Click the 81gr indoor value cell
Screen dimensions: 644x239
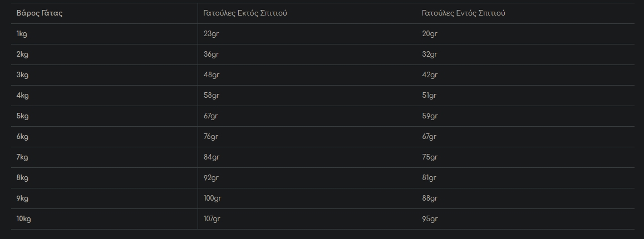[x=429, y=178]
